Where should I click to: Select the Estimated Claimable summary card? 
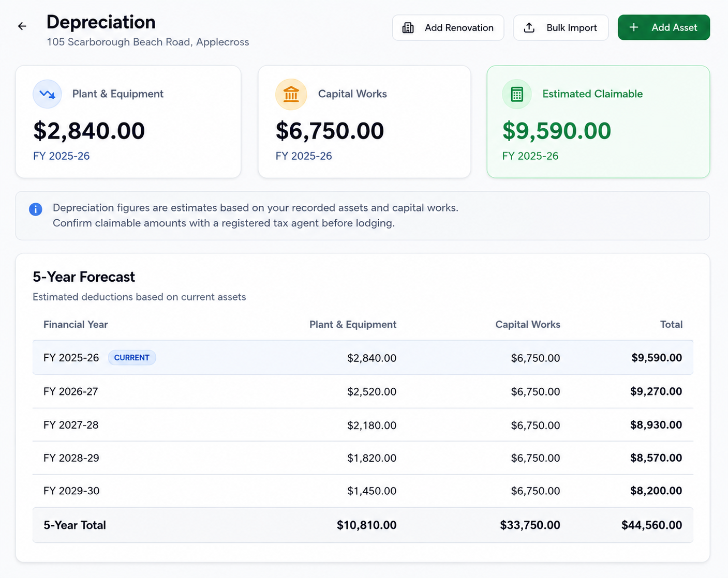coord(598,121)
